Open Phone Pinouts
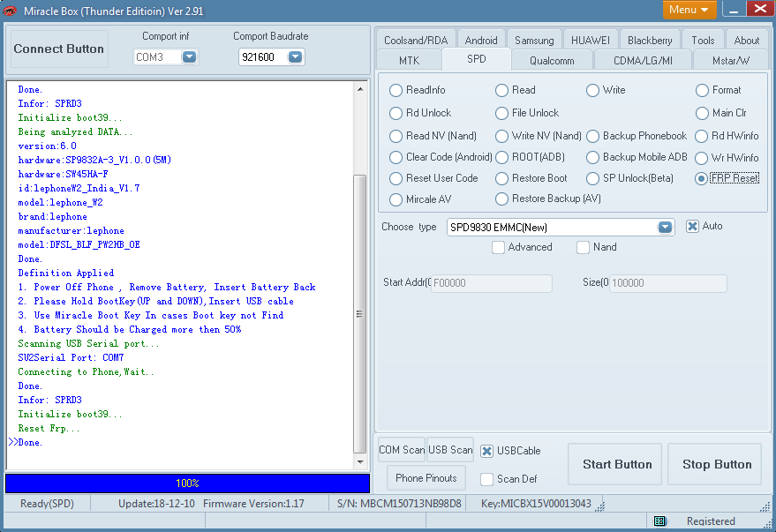The height and width of the screenshot is (532, 776). 426,477
